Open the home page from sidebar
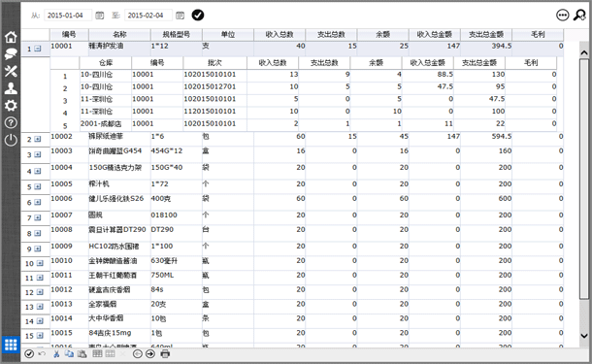Viewport: 592px width, 364px height. pyautogui.click(x=11, y=37)
